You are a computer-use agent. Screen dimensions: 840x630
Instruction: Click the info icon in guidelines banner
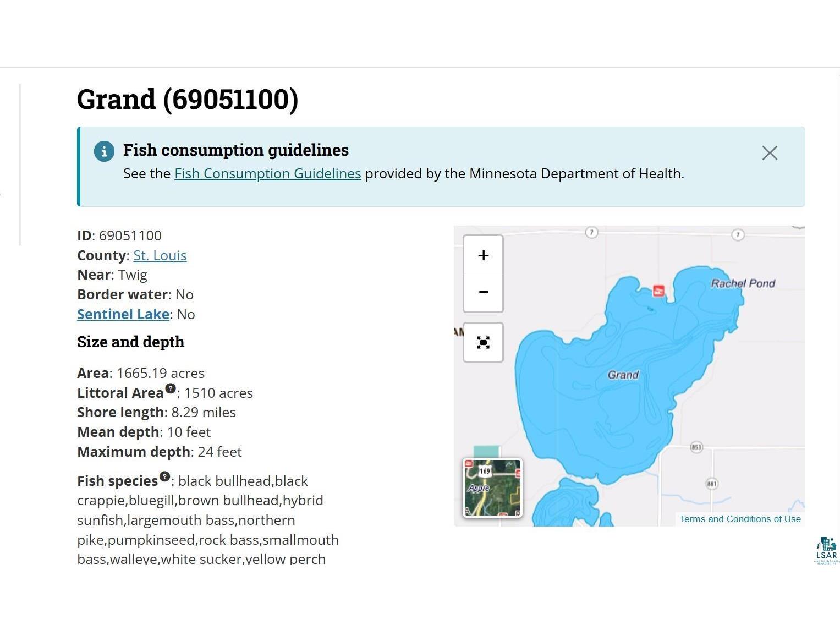[104, 151]
